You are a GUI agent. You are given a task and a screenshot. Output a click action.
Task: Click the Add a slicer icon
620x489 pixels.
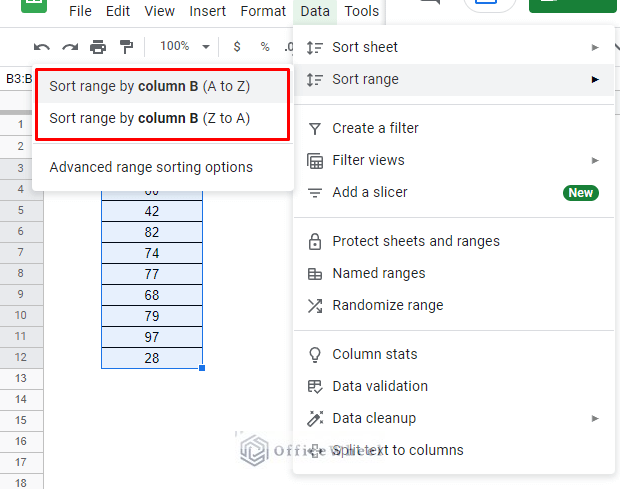[x=315, y=193]
